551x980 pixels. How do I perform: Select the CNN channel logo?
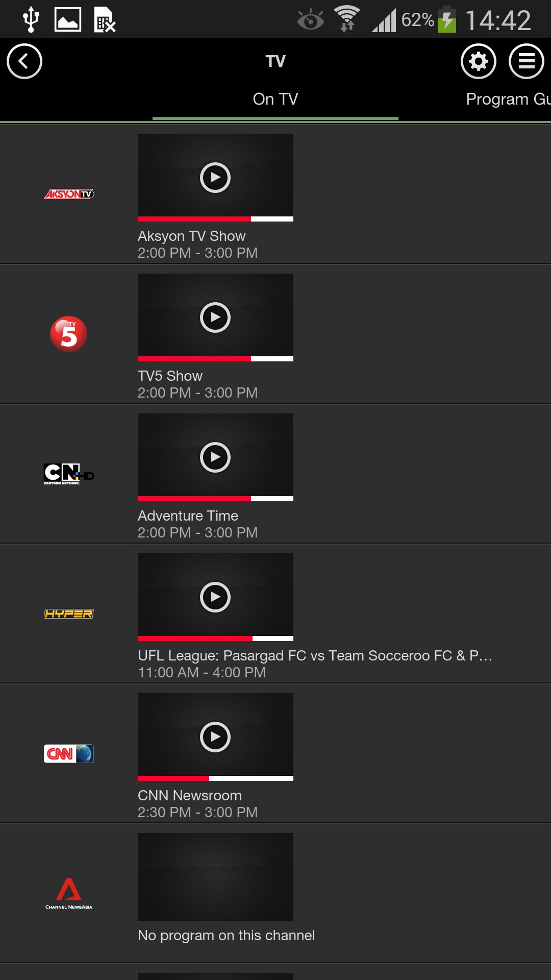click(69, 754)
